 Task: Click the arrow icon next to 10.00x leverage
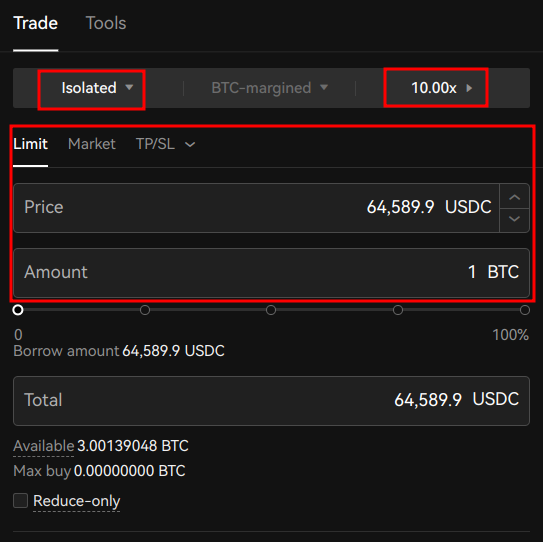[469, 88]
